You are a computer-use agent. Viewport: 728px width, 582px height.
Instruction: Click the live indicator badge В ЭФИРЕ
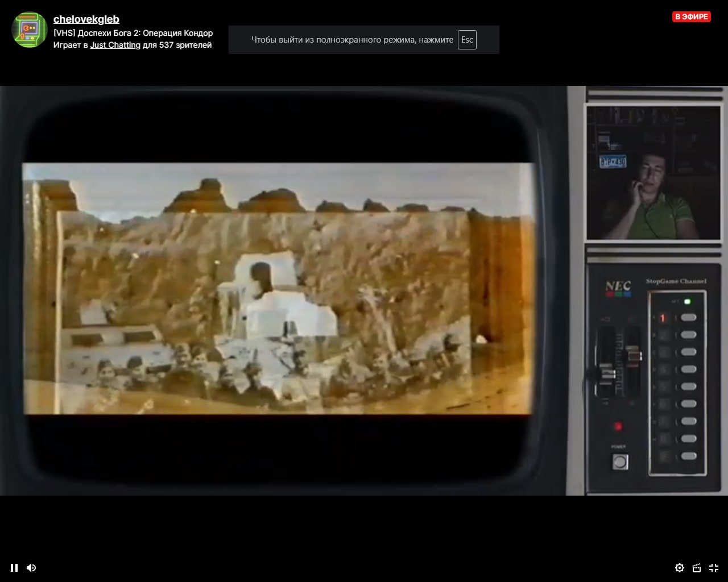(x=692, y=16)
